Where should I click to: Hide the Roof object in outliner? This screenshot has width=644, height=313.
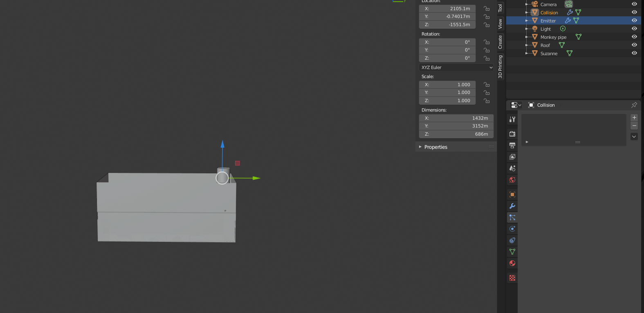tap(634, 45)
